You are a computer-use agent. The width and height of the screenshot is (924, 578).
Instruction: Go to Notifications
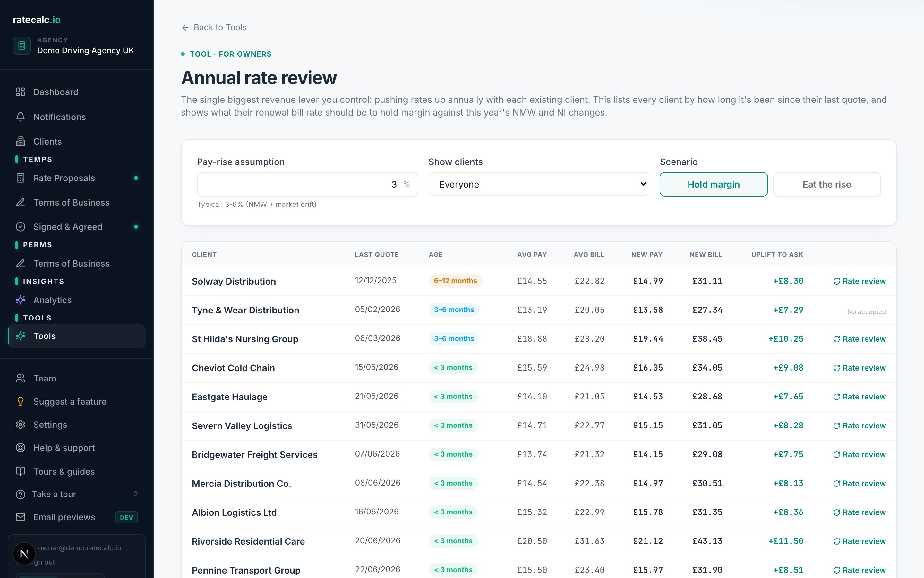[x=76, y=117]
